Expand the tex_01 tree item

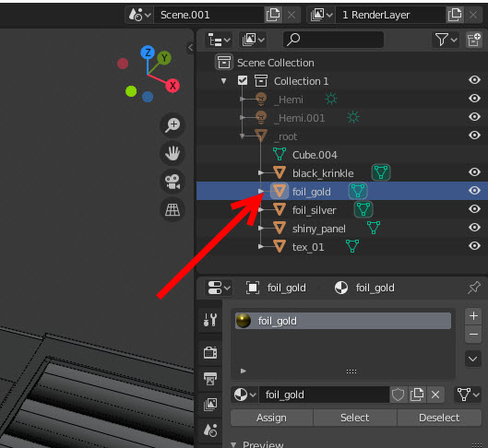pos(261,247)
